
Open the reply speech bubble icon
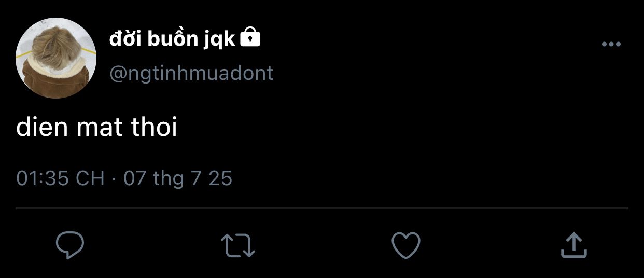point(69,245)
